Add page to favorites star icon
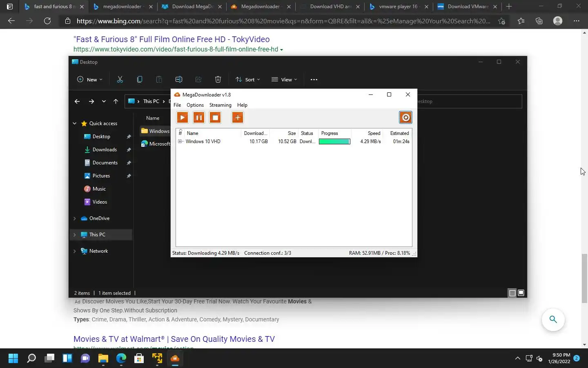The width and height of the screenshot is (588, 368). (501, 21)
